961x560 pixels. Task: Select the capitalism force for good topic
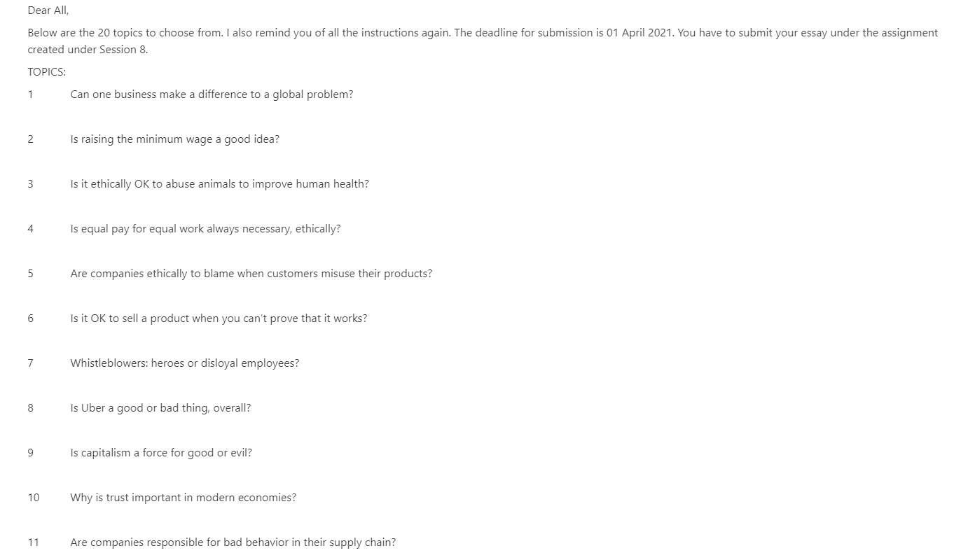click(161, 453)
